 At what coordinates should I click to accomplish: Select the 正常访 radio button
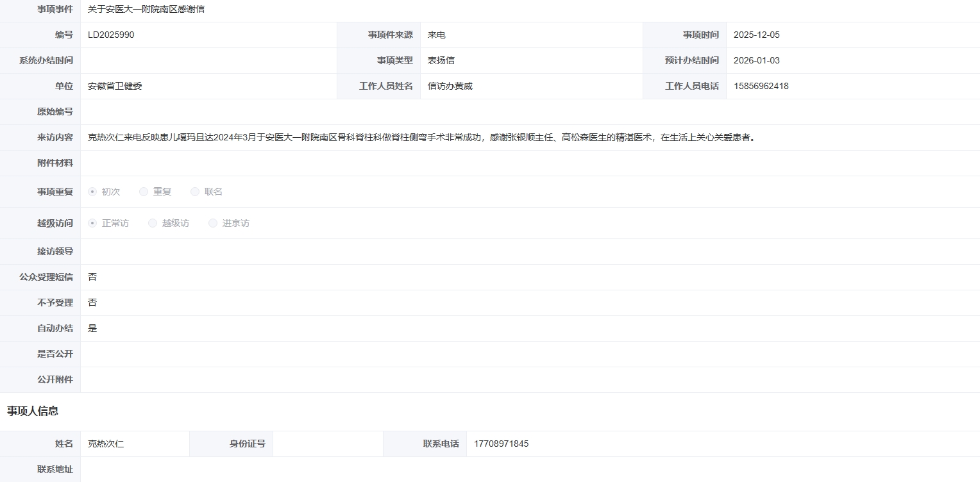(92, 223)
